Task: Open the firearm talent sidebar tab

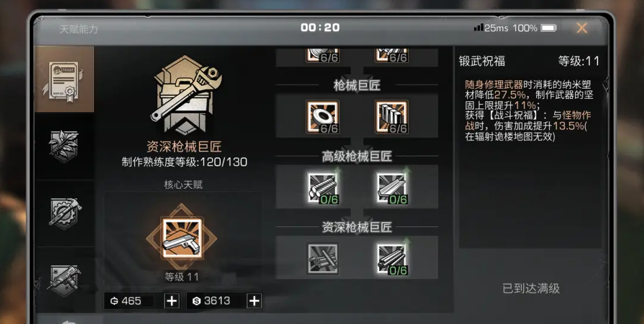Action: click(x=65, y=280)
